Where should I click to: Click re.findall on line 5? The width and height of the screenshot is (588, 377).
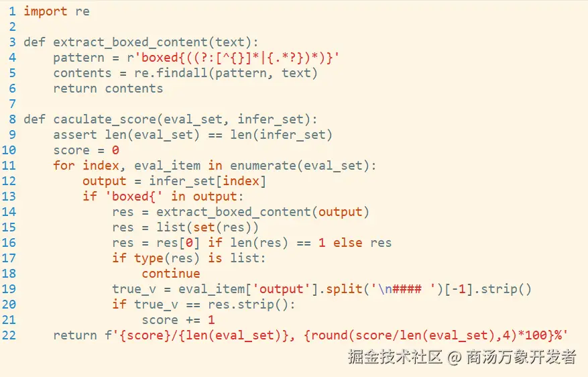pos(170,72)
